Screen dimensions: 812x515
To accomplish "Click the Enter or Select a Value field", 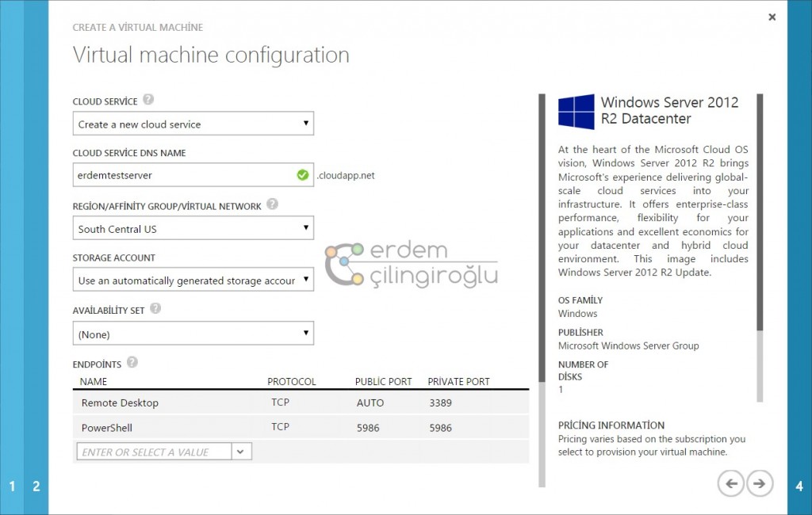I will pos(155,452).
